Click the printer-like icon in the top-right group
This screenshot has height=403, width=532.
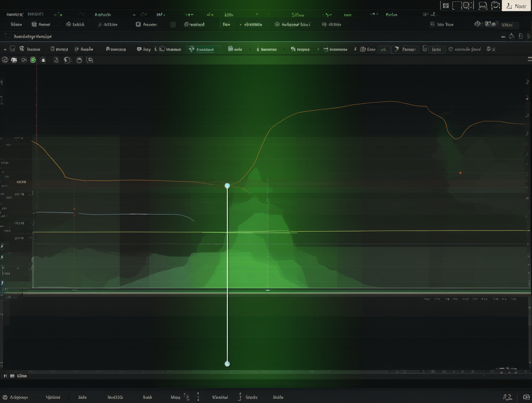pyautogui.click(x=483, y=6)
